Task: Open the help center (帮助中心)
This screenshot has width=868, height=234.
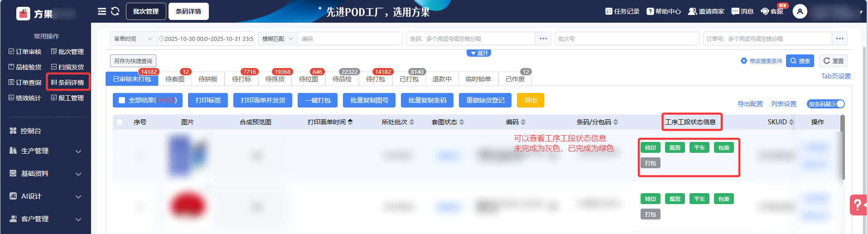Action: coord(650,11)
